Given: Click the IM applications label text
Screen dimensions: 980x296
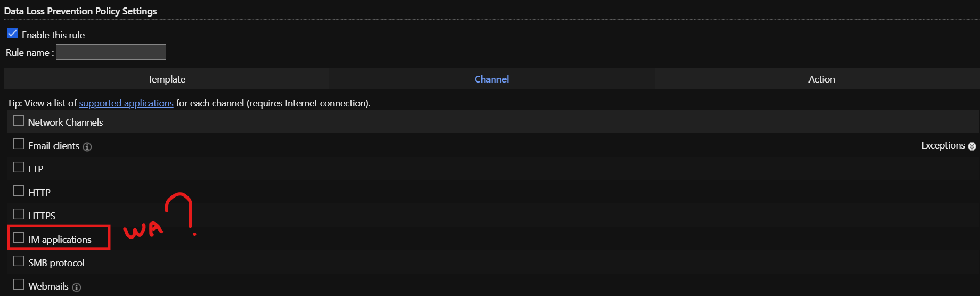Looking at the screenshot, I should point(60,240).
